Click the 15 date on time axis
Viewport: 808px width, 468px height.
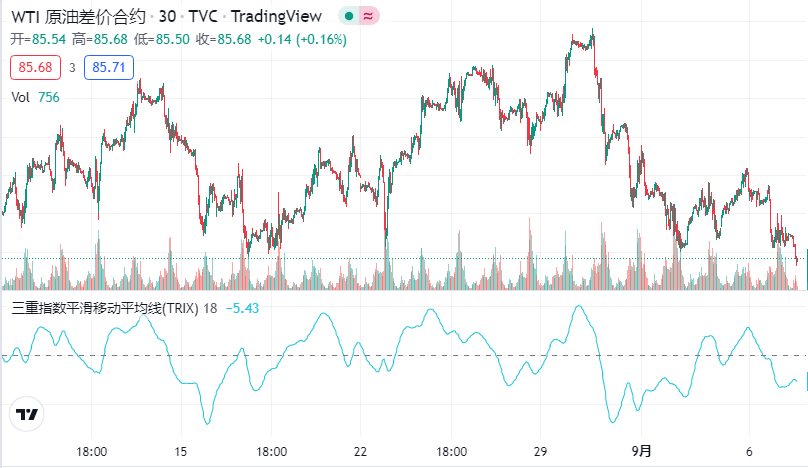(x=181, y=451)
